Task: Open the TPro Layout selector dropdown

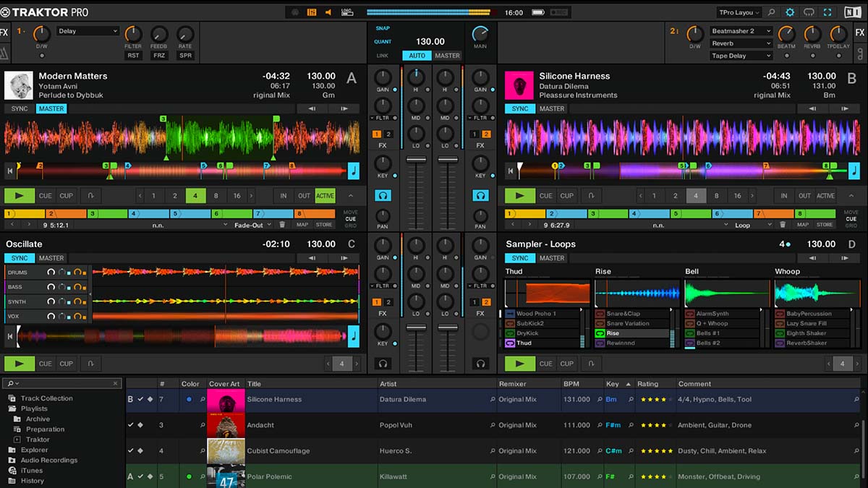Action: pos(739,12)
